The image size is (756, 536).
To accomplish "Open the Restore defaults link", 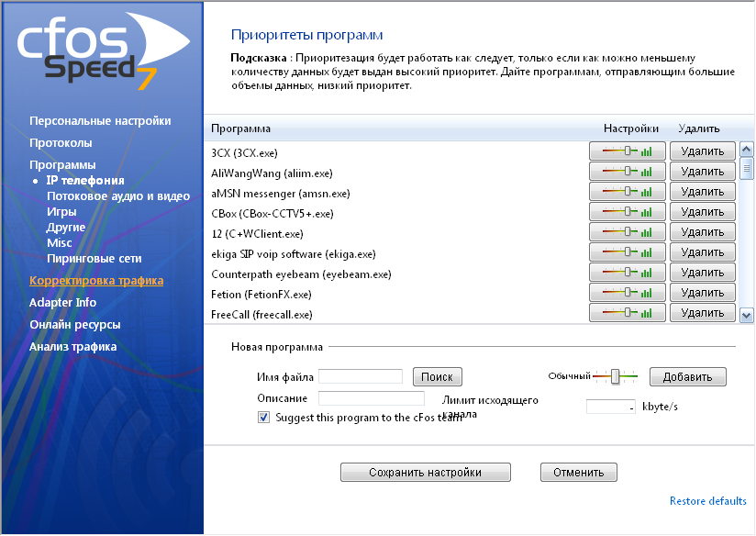I will click(x=707, y=501).
